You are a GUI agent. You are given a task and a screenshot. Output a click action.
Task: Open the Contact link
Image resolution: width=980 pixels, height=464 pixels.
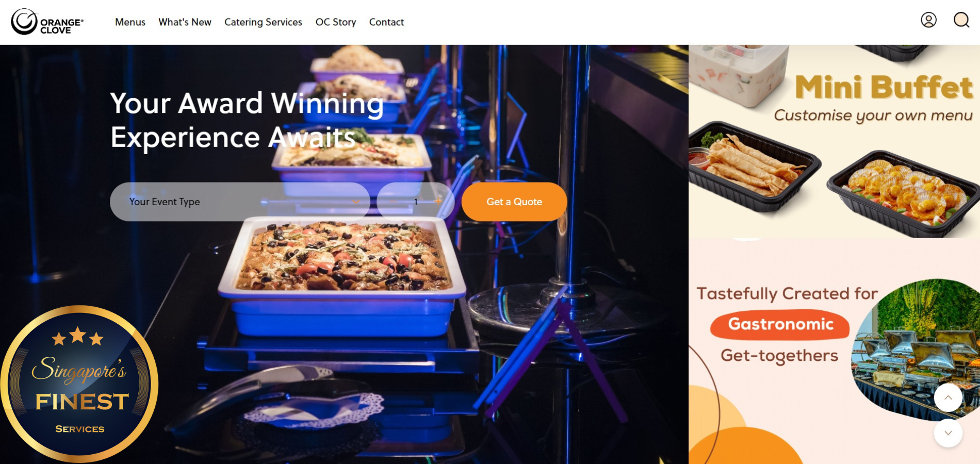386,22
